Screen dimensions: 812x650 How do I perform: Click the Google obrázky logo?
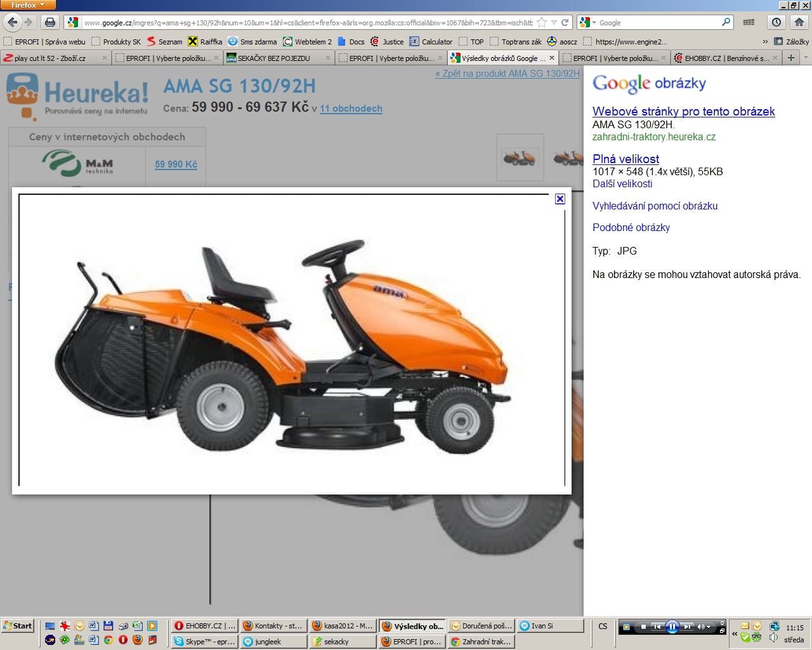coord(649,83)
